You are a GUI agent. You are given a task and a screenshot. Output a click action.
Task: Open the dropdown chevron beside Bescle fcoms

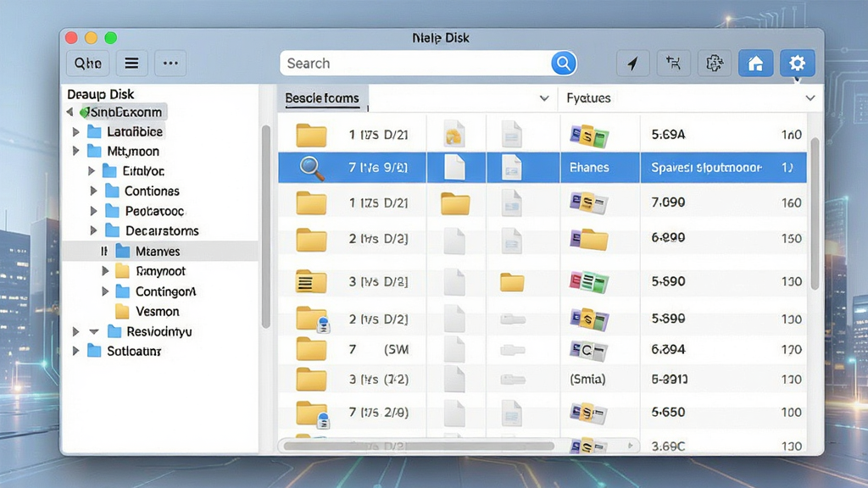pyautogui.click(x=544, y=98)
